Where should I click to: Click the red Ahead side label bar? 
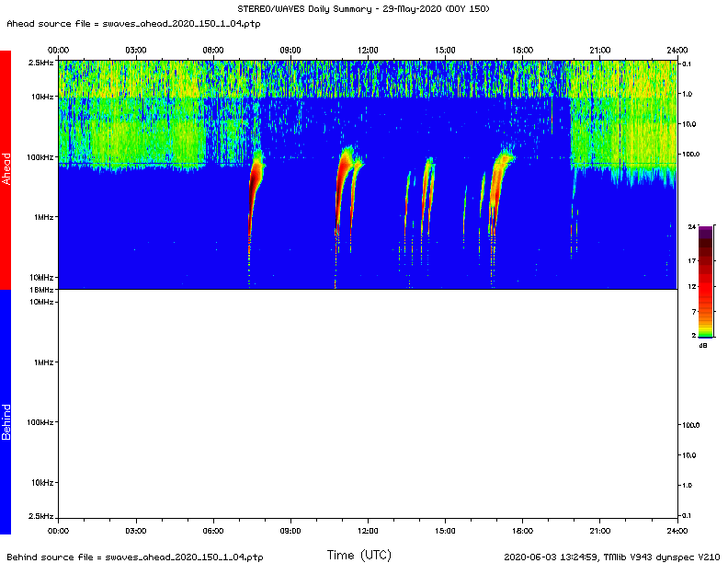6,169
